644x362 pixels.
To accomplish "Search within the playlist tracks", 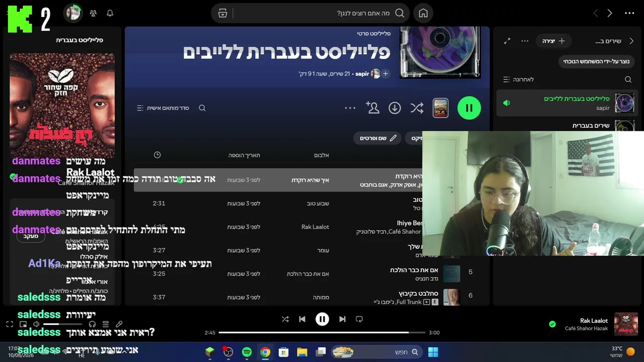I will tap(202, 108).
